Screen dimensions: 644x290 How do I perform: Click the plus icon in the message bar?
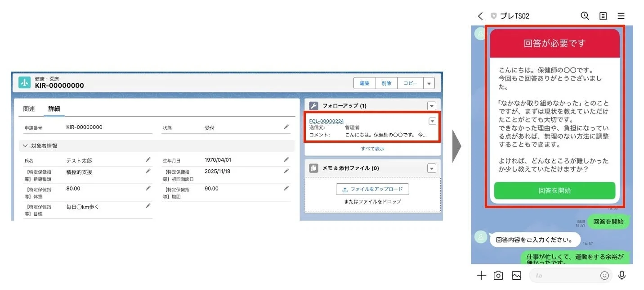click(481, 275)
